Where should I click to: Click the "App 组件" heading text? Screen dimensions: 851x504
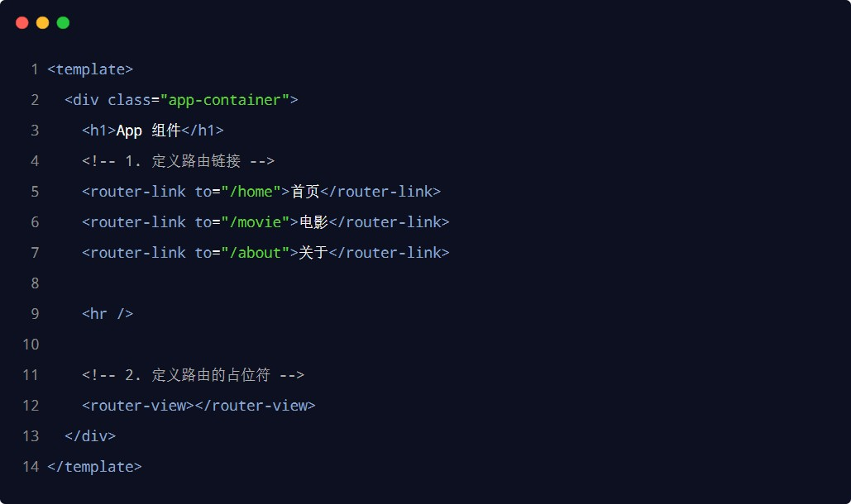[148, 131]
